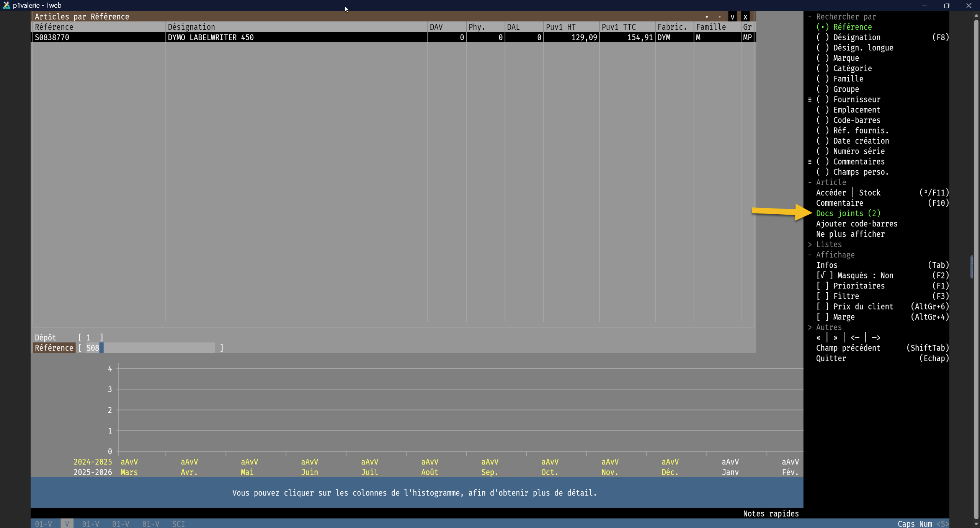Screen dimensions: 980x528
Task: Click the « first-page navigation symbol
Action: click(818, 337)
